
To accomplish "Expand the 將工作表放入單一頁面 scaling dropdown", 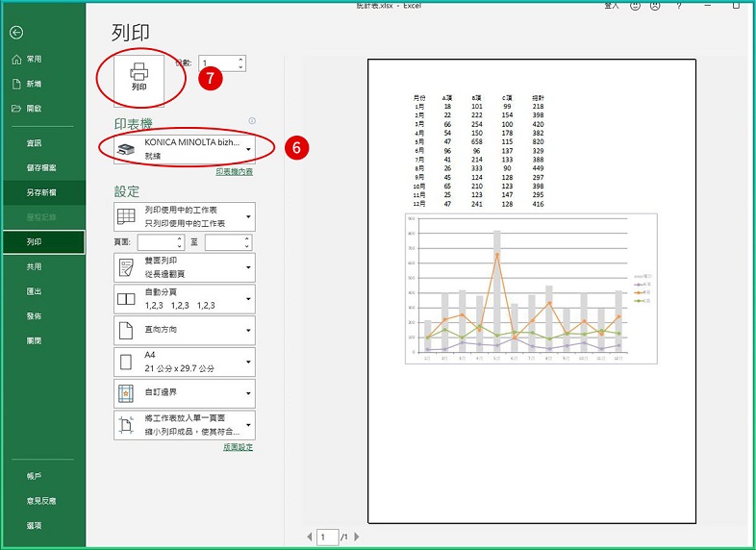I will point(185,425).
